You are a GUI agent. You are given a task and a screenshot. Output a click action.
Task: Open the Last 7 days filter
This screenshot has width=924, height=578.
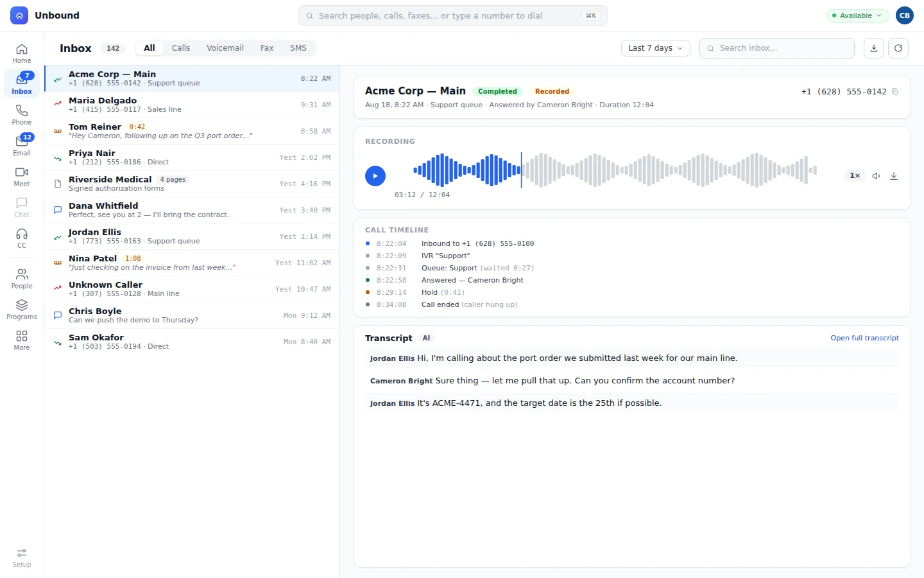coord(656,48)
